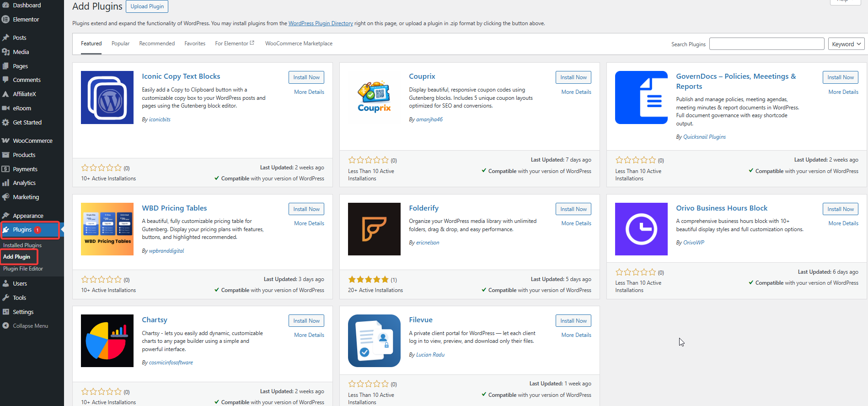Open the WooCommerce Marketplace tab
868x406 pixels.
coord(299,43)
